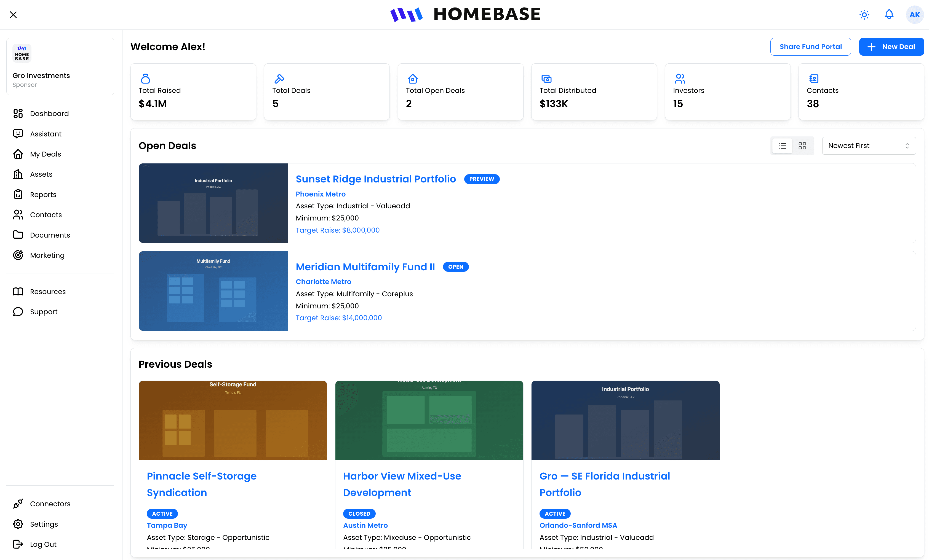
Task: Click the OPEN status badge
Action: point(455,266)
